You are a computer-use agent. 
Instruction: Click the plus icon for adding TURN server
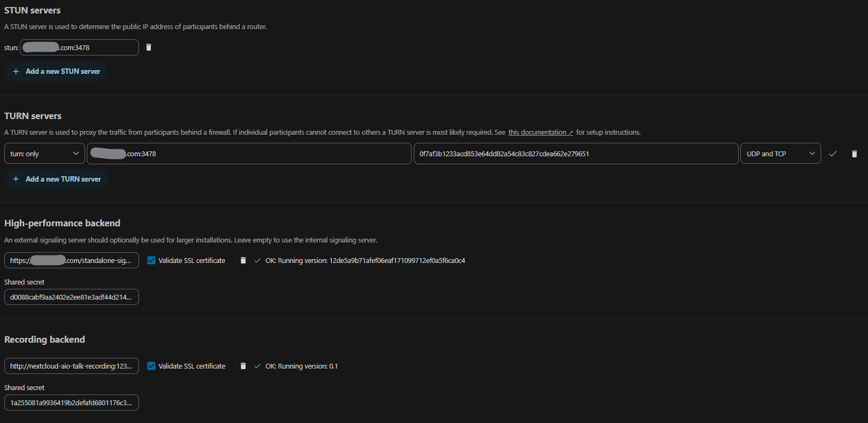(x=16, y=179)
